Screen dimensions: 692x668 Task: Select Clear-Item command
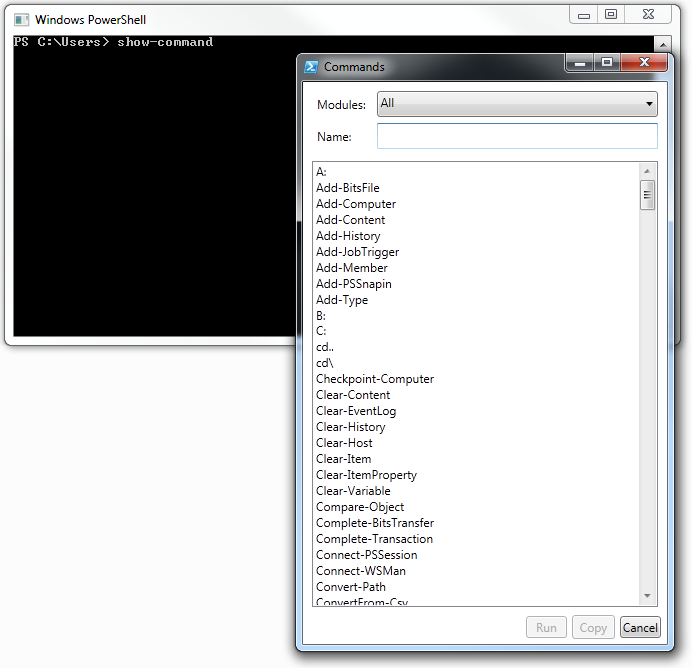point(344,459)
